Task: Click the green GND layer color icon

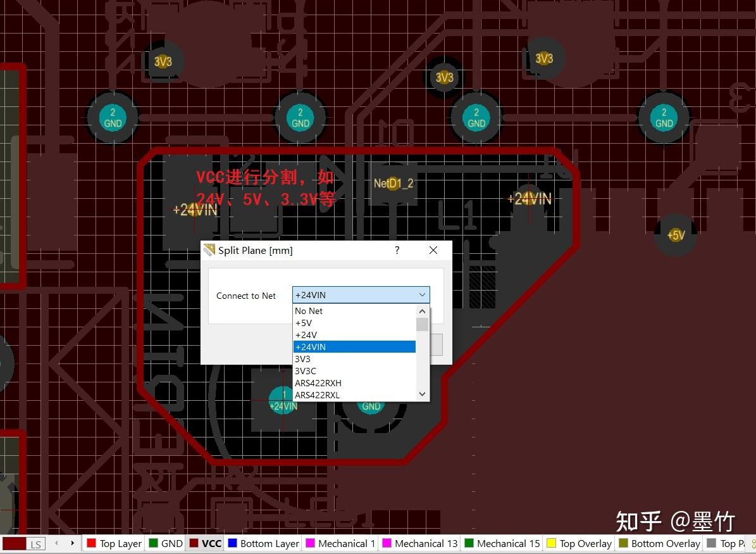Action: [154, 543]
